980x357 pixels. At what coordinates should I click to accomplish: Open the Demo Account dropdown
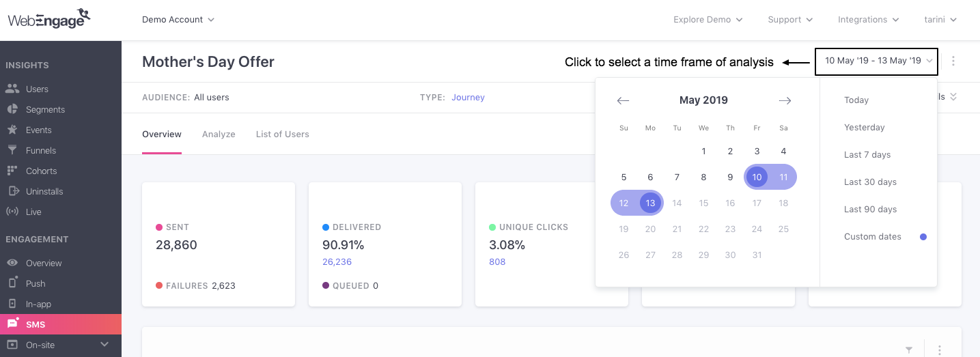tap(178, 20)
